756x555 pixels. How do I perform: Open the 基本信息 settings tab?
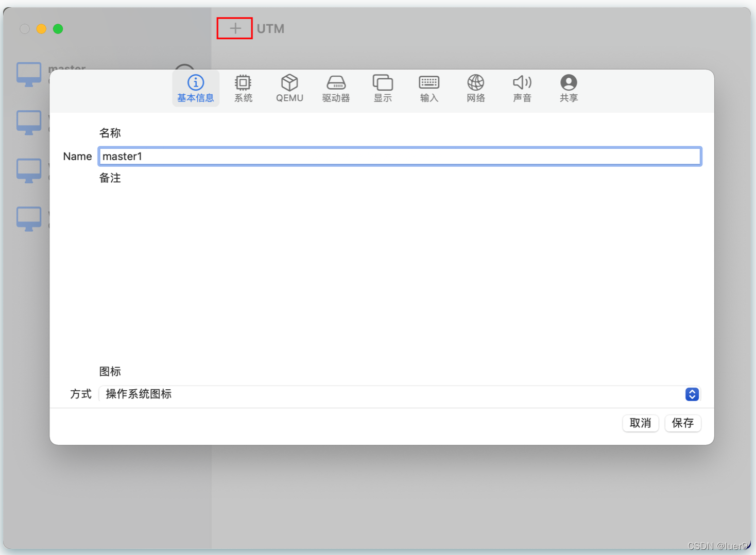click(196, 89)
